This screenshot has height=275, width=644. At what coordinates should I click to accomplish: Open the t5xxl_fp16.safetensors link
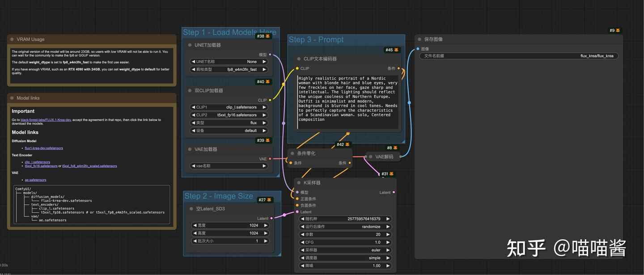click(x=41, y=166)
